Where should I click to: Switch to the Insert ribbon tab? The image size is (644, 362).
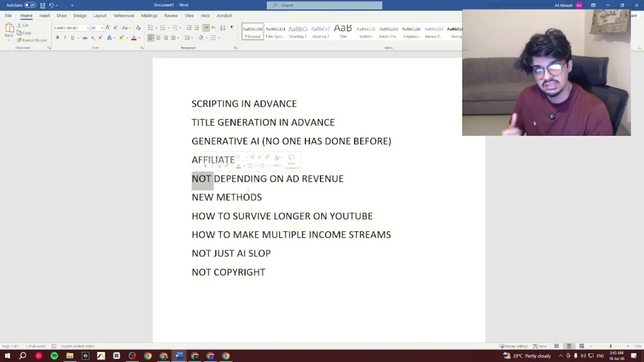click(x=44, y=16)
